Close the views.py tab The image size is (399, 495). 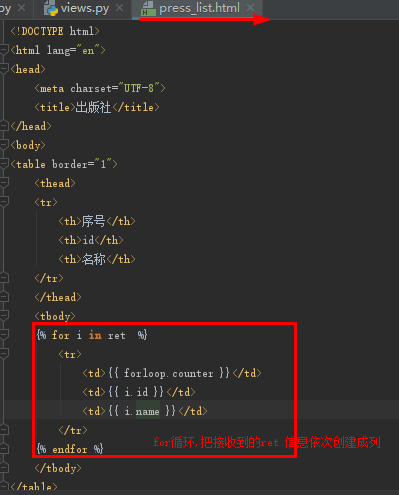coord(120,8)
